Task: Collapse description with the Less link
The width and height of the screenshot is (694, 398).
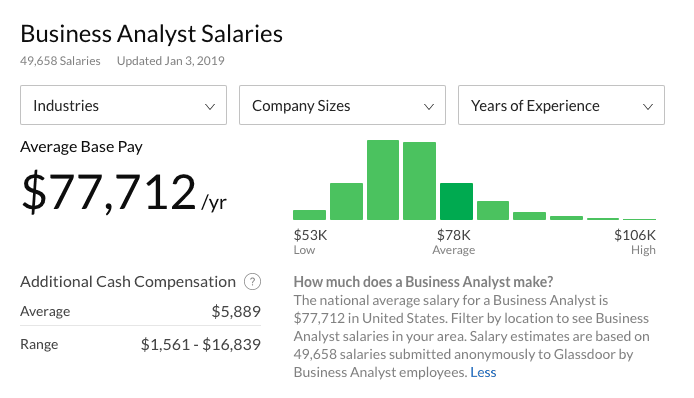Action: click(483, 372)
